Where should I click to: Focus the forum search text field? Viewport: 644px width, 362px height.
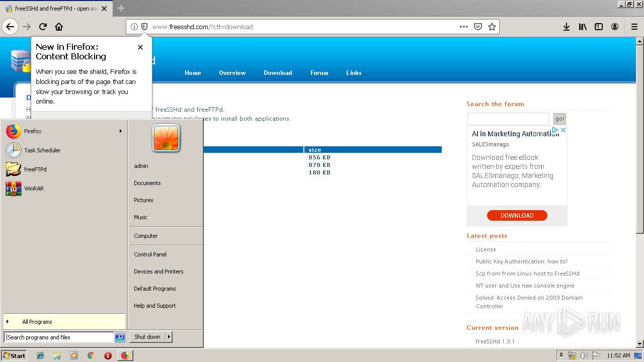508,119
